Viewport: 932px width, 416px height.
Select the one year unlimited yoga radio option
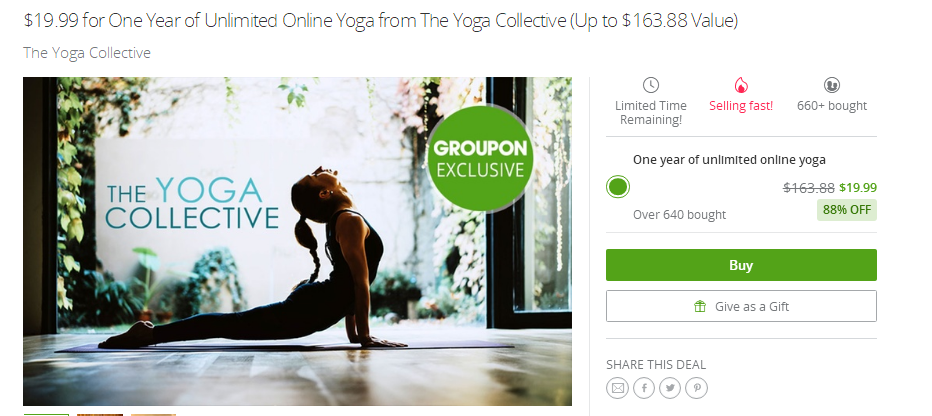[x=618, y=187]
